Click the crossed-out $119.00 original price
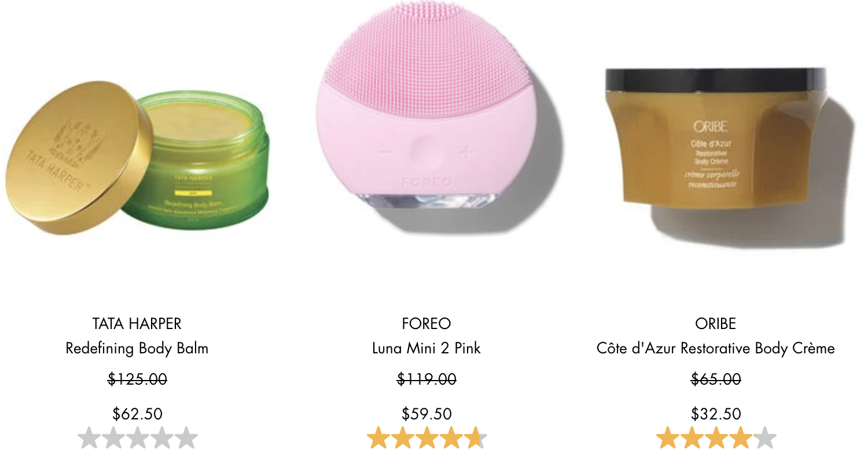Image resolution: width=868 pixels, height=475 pixels. (426, 379)
